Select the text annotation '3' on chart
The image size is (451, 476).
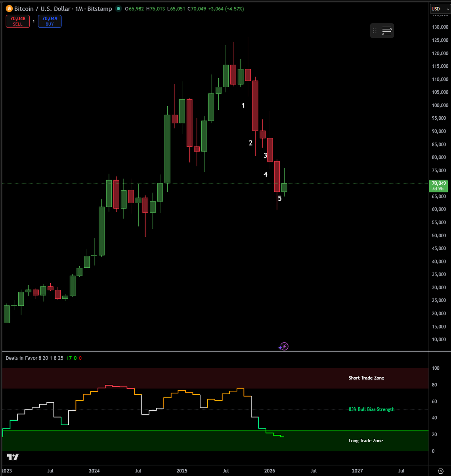(266, 155)
